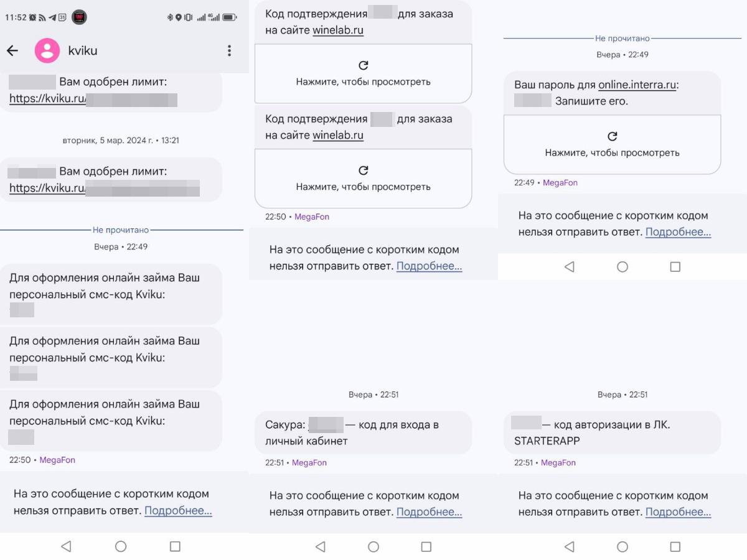This screenshot has width=747, height=560.
Task: Tap reload icon in lower winelab message
Action: click(x=364, y=170)
